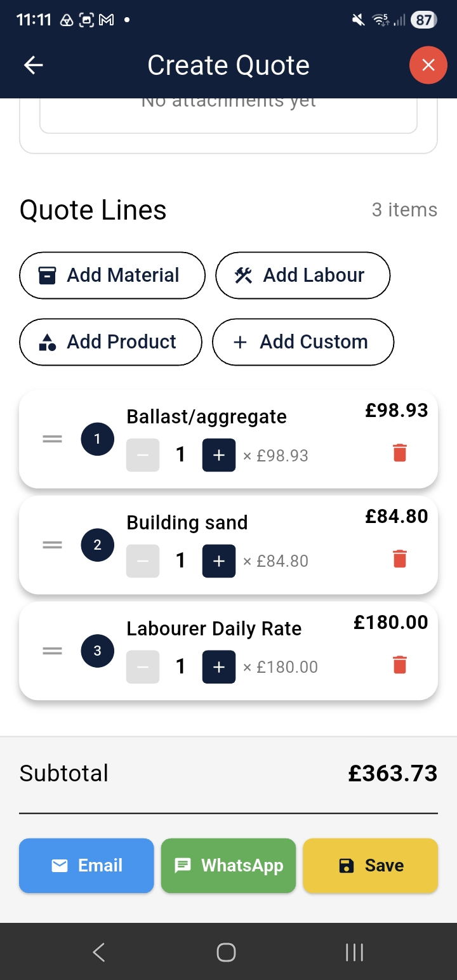Viewport: 457px width, 980px height.
Task: Tap the Labourer Daily Rate drag handle
Action: [x=52, y=651]
